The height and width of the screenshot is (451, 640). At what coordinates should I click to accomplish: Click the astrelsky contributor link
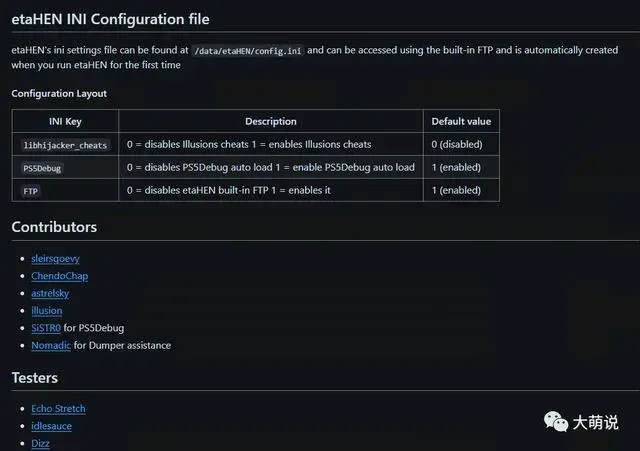click(50, 293)
